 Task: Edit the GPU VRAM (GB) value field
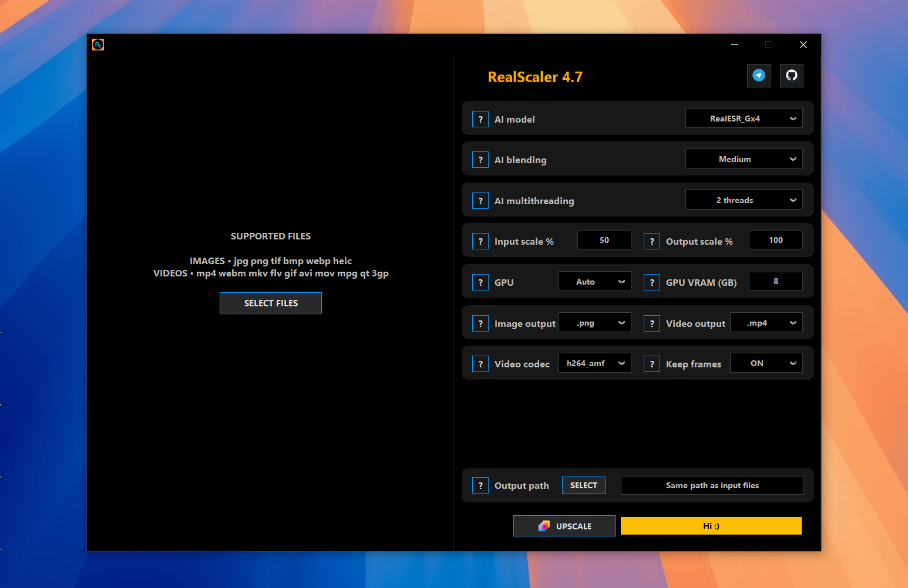point(776,281)
